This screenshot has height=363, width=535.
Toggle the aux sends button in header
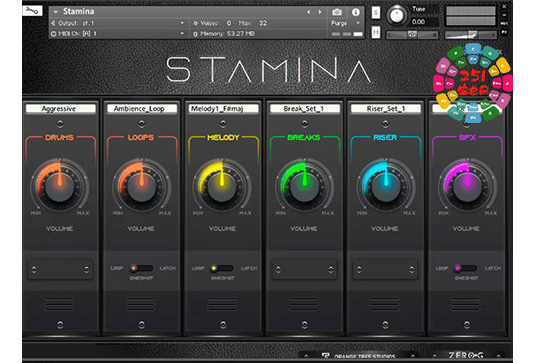tap(504, 23)
